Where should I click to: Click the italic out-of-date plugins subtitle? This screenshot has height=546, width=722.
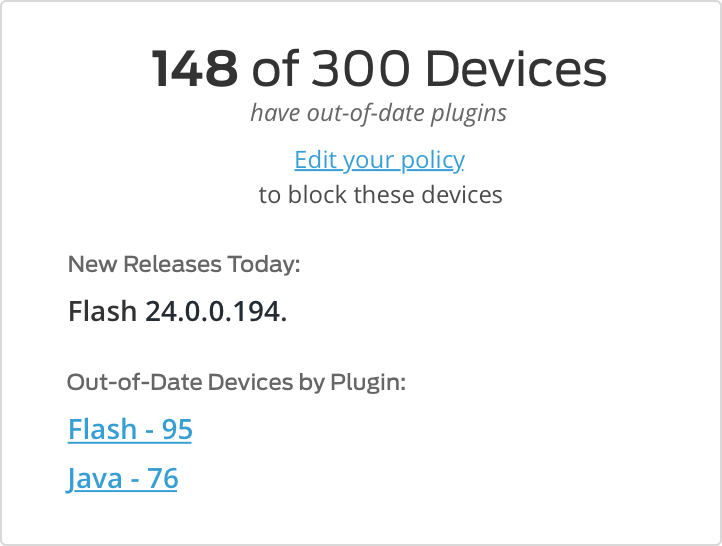[379, 113]
